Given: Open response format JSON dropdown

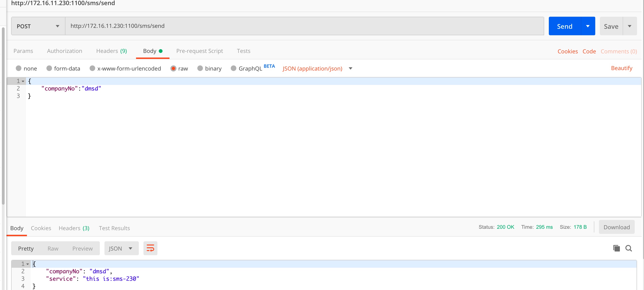Looking at the screenshot, I should click(121, 248).
